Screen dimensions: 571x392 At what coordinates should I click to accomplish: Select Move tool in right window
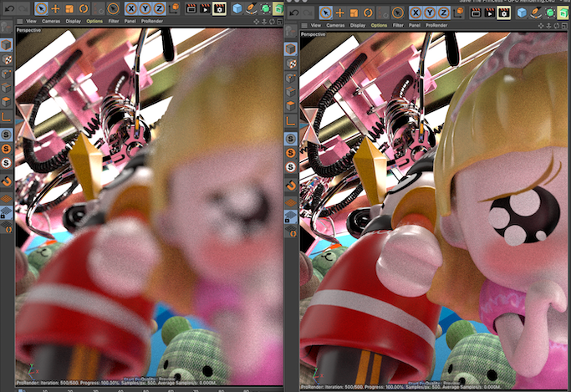point(339,13)
